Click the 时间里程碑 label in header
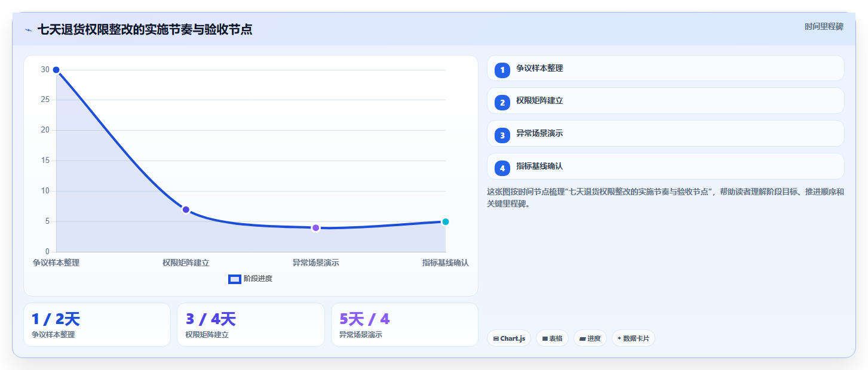 tap(824, 26)
